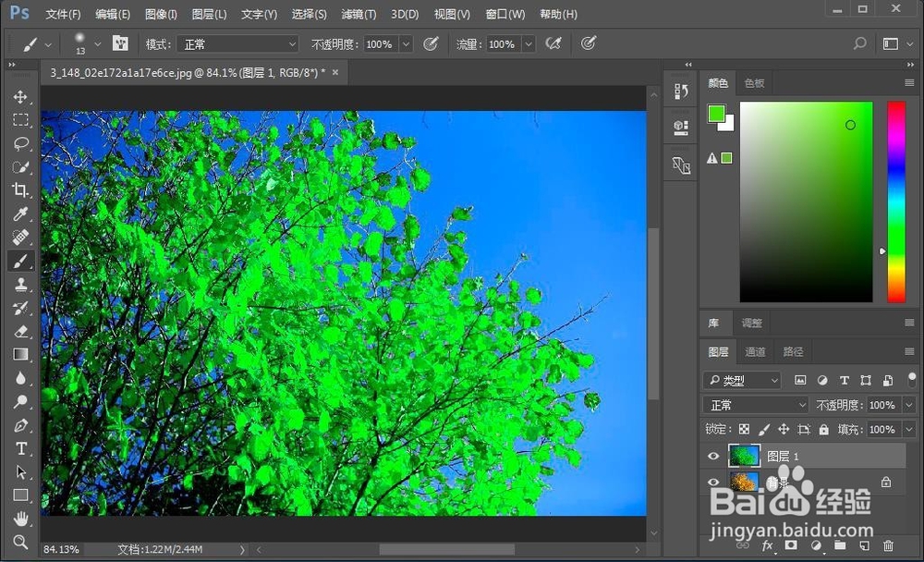The height and width of the screenshot is (562, 924).
Task: Open the layer filter 类型 dropdown
Action: [x=742, y=381]
